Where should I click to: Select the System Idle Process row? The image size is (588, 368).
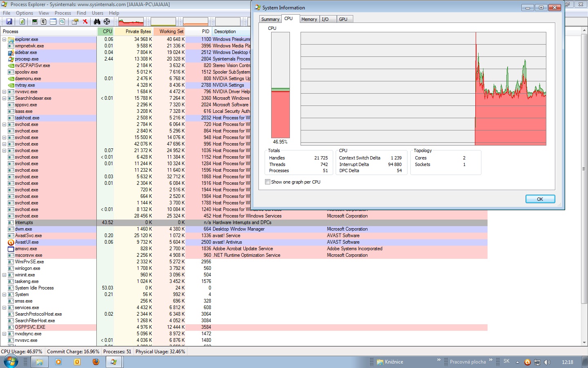244,288
